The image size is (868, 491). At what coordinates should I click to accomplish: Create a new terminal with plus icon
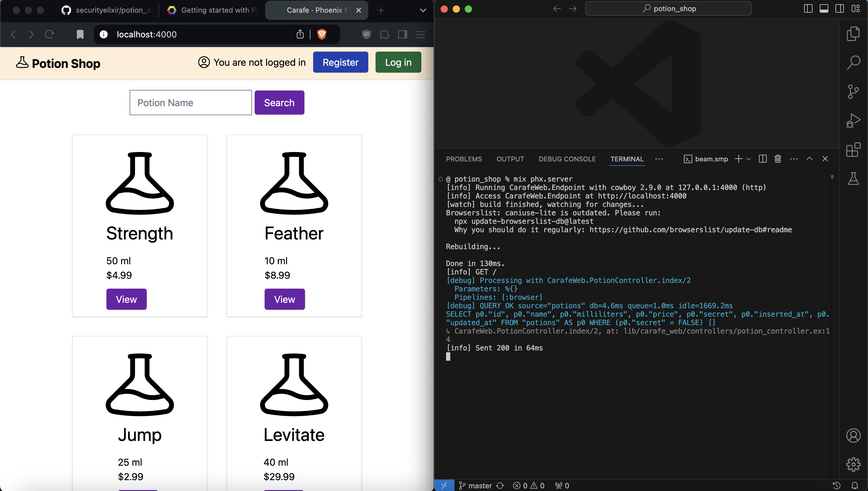[x=738, y=159]
